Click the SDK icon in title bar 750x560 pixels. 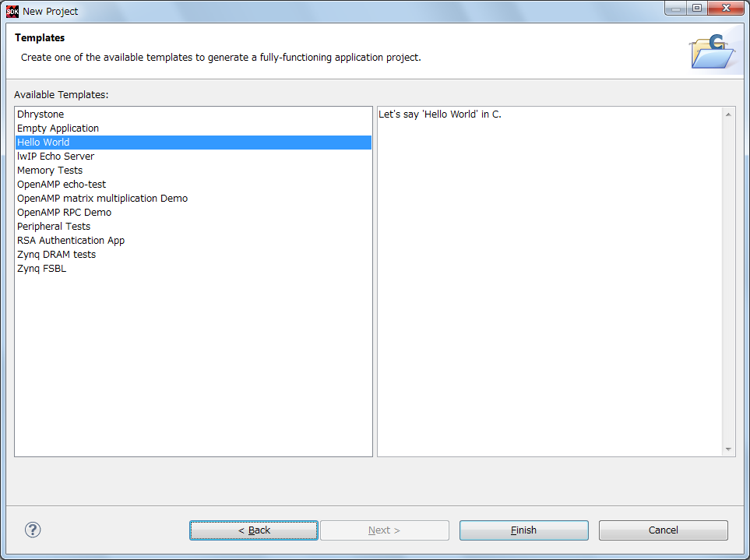[12, 11]
